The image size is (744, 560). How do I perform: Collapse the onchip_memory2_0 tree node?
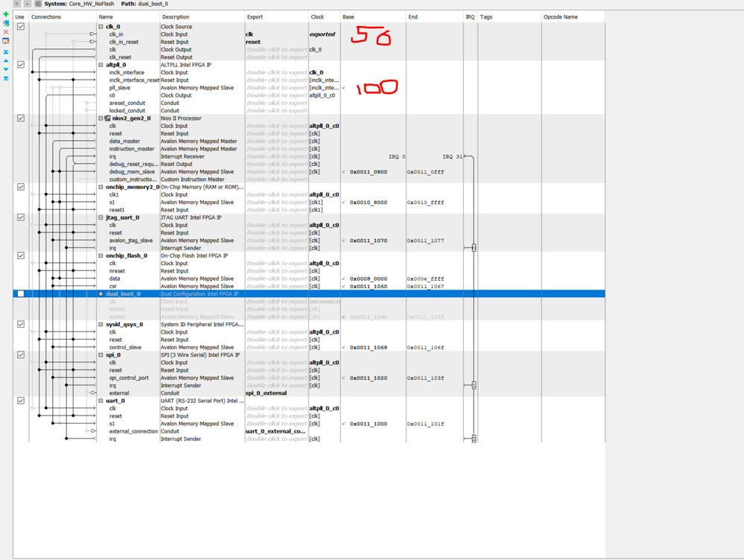point(101,187)
